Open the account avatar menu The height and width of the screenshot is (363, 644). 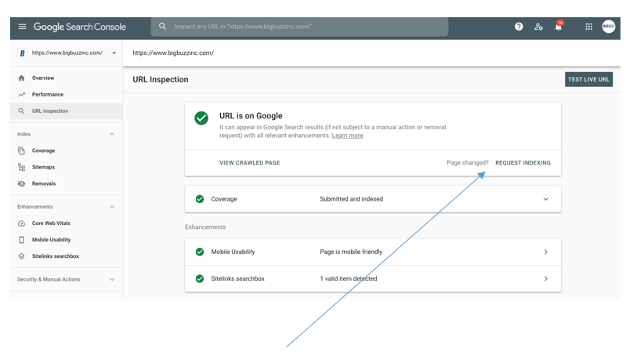[608, 27]
